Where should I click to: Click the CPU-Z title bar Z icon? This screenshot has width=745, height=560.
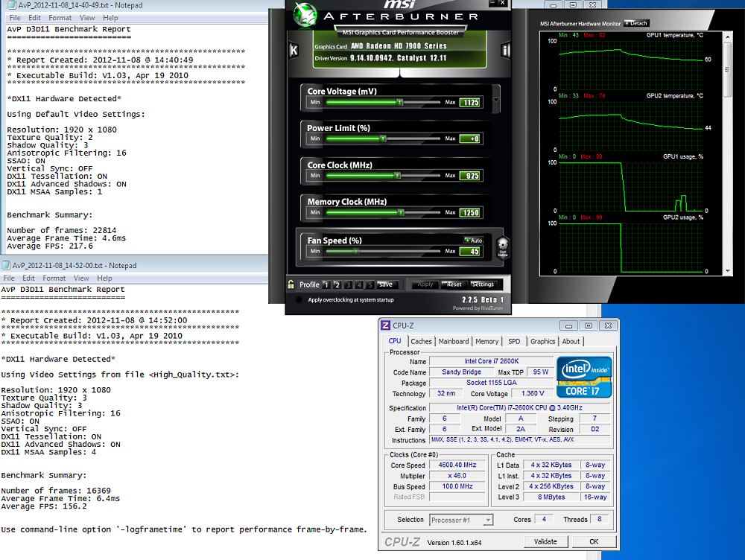[385, 325]
